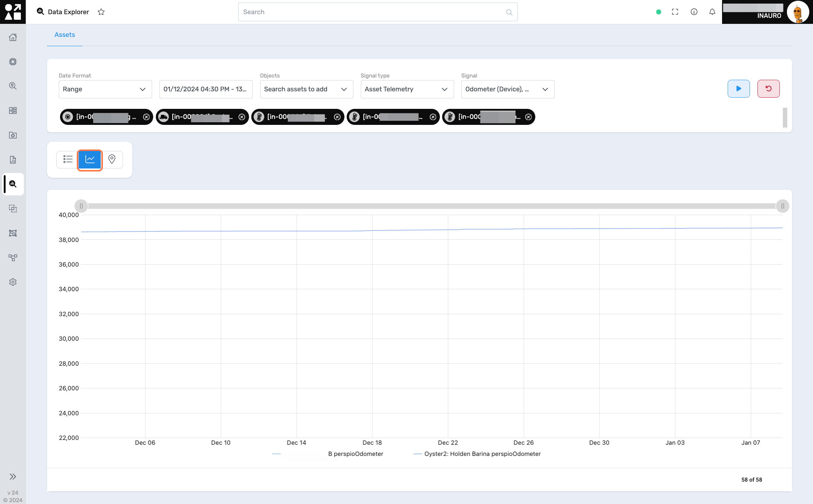Remove the fifth asset chip
Viewport: 813px width, 504px height.
pyautogui.click(x=528, y=117)
